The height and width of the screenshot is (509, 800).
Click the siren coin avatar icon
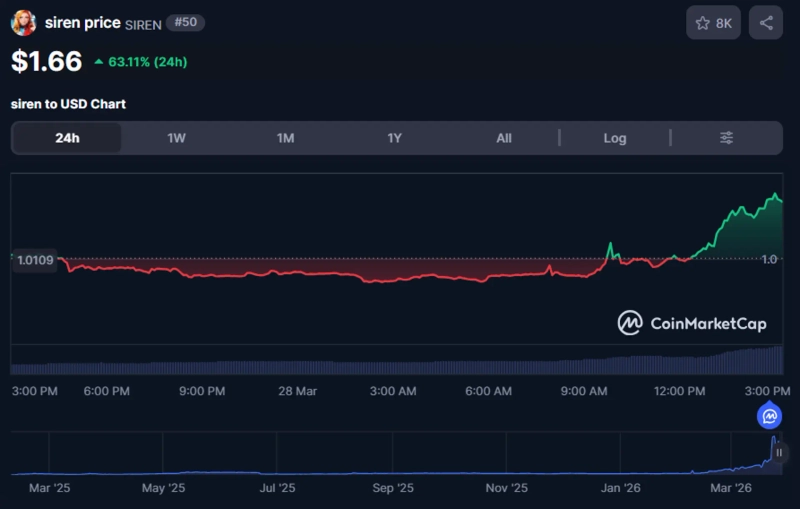click(24, 23)
